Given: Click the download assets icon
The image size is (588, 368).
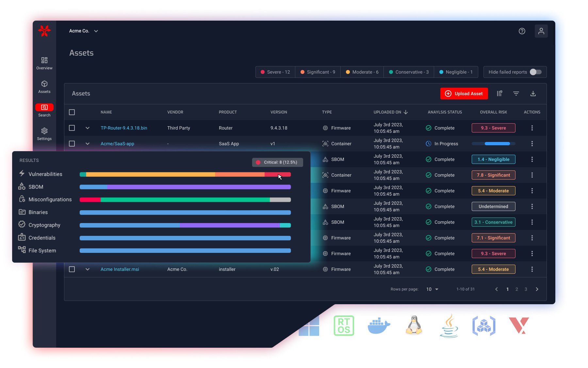Looking at the screenshot, I should pyautogui.click(x=533, y=94).
